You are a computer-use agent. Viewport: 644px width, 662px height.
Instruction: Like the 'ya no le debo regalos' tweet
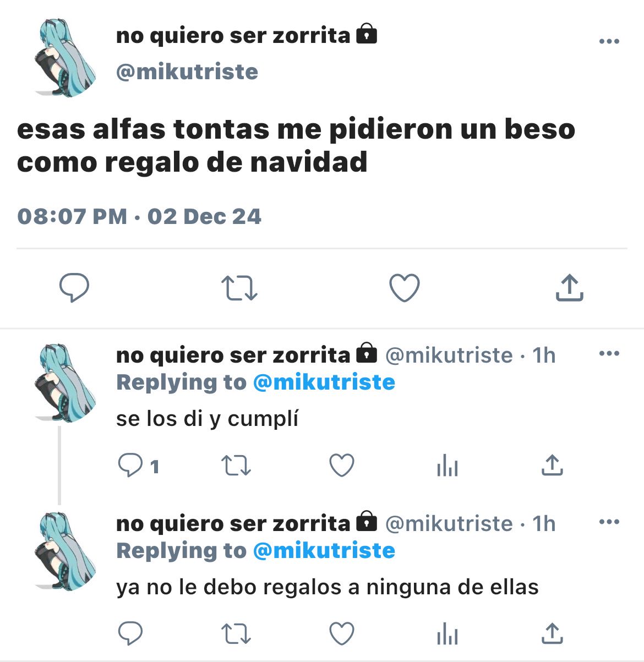(x=341, y=634)
